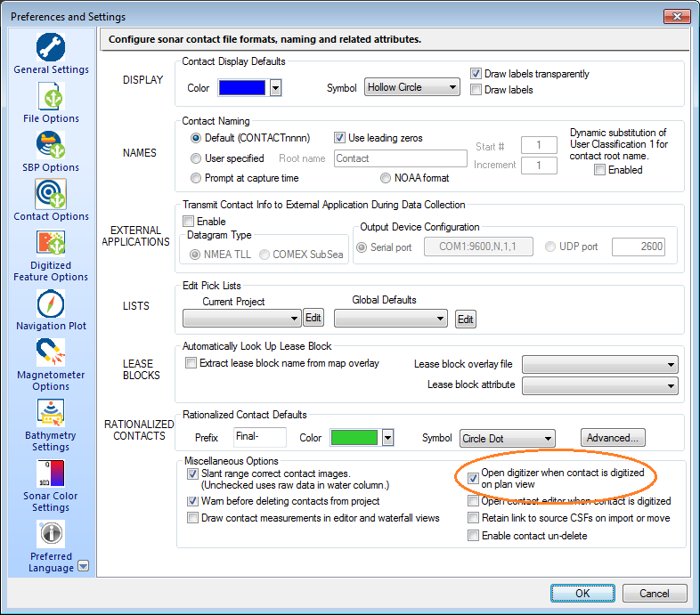Select the File Options icon
700x615 pixels.
(x=51, y=96)
